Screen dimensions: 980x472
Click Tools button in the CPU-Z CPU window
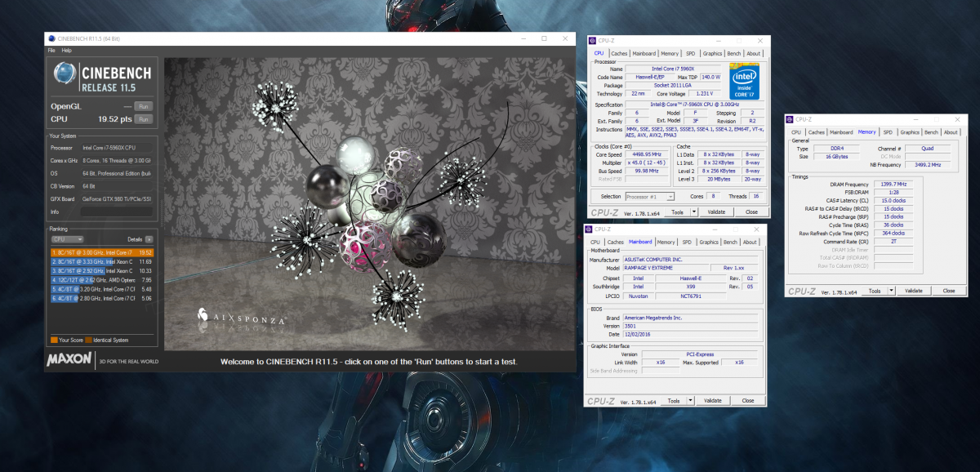677,212
